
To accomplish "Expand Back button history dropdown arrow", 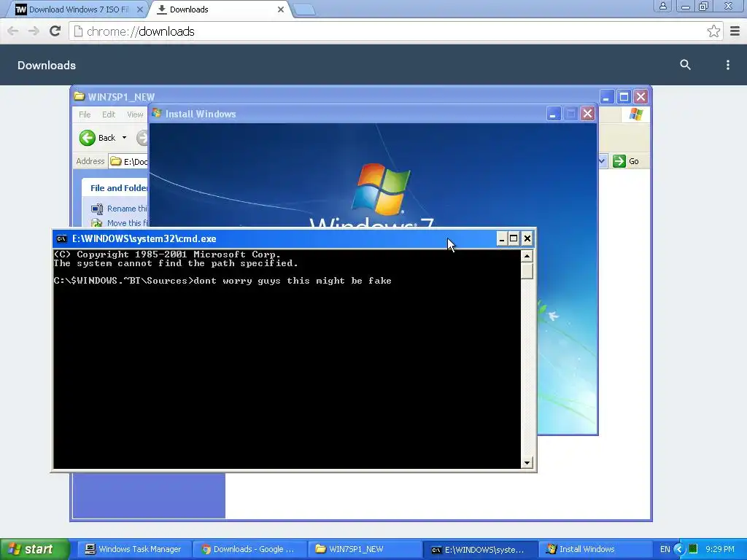I will (x=124, y=138).
